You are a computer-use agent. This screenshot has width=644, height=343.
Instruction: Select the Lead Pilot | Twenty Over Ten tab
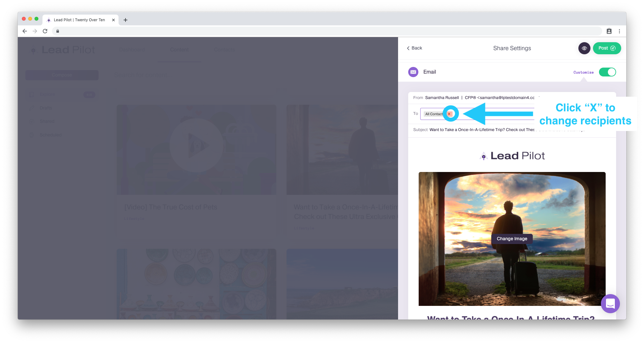pos(80,20)
